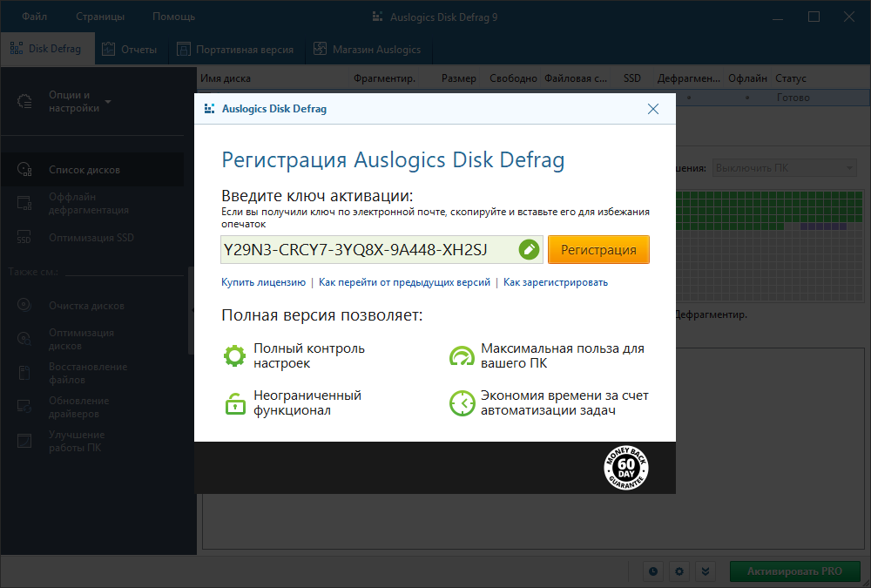Switch to the Отчеты tab
This screenshot has width=871, height=588.
click(131, 49)
